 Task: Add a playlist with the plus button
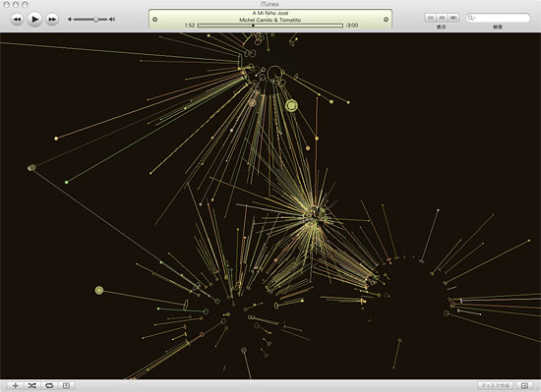pos(15,385)
